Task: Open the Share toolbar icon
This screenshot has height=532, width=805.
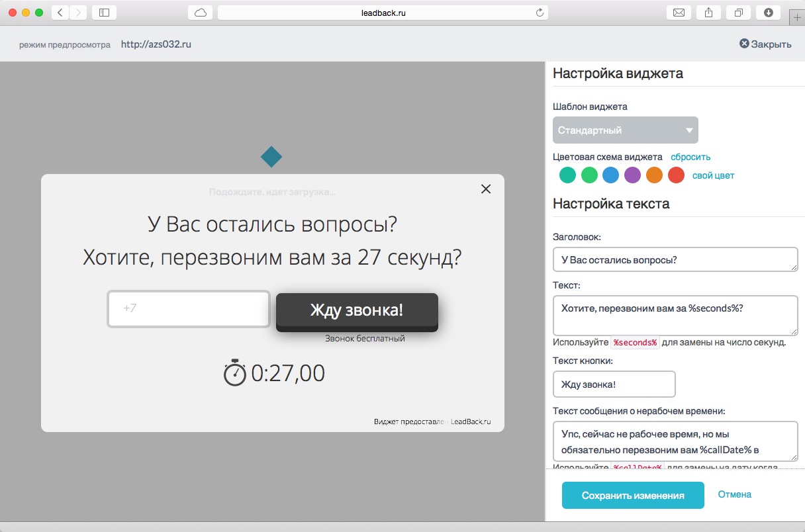Action: (x=708, y=13)
